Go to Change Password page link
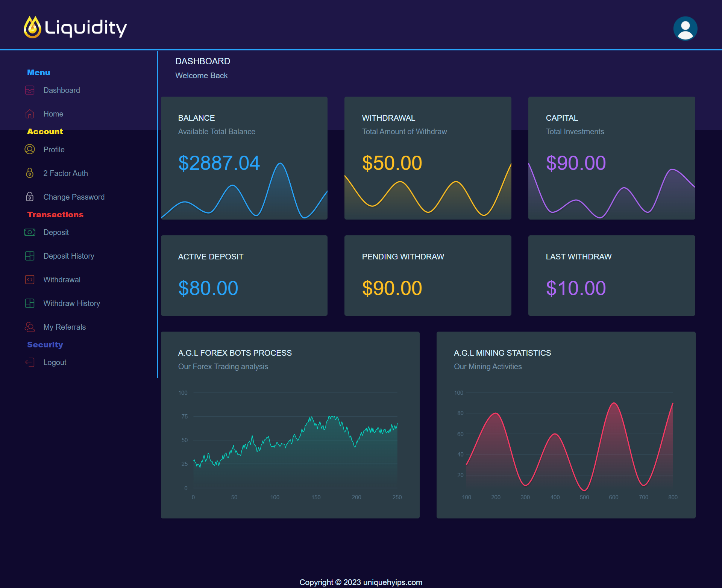The height and width of the screenshot is (588, 722). (x=74, y=197)
